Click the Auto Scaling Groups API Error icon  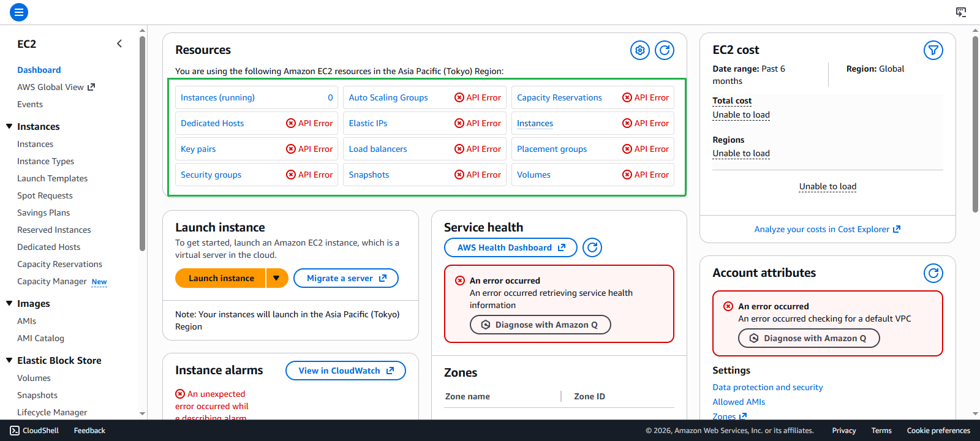[459, 97]
